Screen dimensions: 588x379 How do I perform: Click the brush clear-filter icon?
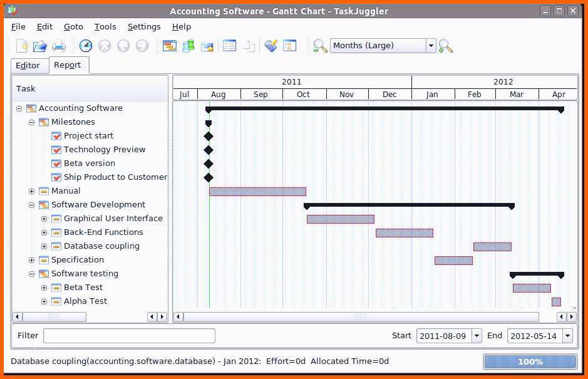coord(271,46)
